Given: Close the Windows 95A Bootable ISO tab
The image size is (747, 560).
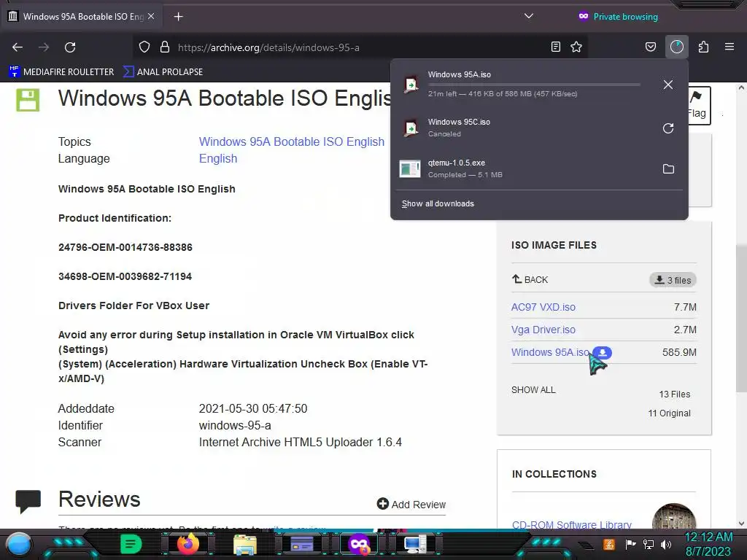Looking at the screenshot, I should [x=151, y=16].
